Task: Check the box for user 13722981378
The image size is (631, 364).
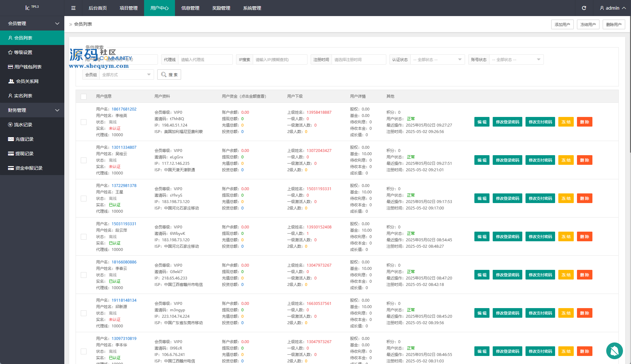Action: tap(84, 199)
